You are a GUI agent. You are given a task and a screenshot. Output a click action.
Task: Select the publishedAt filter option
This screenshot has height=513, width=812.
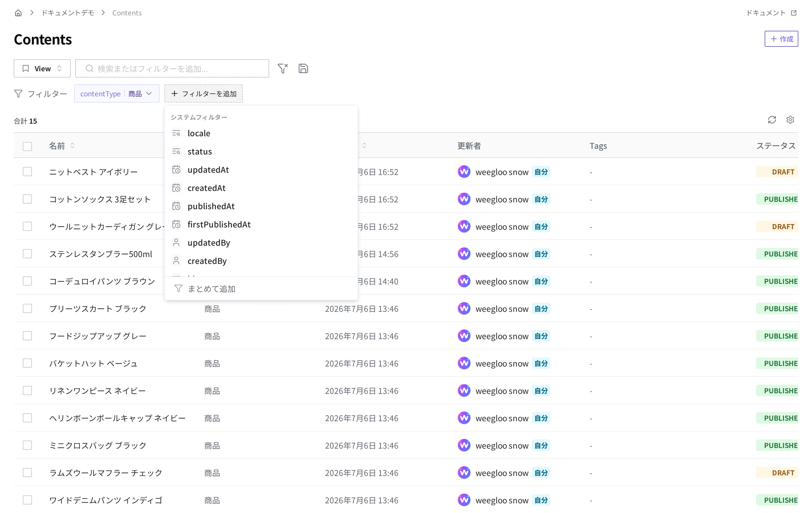pyautogui.click(x=261, y=206)
